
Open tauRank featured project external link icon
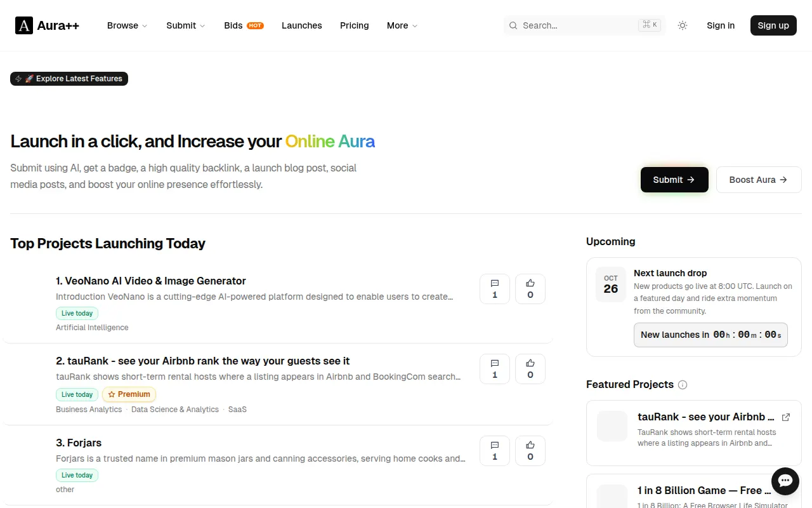click(x=786, y=417)
